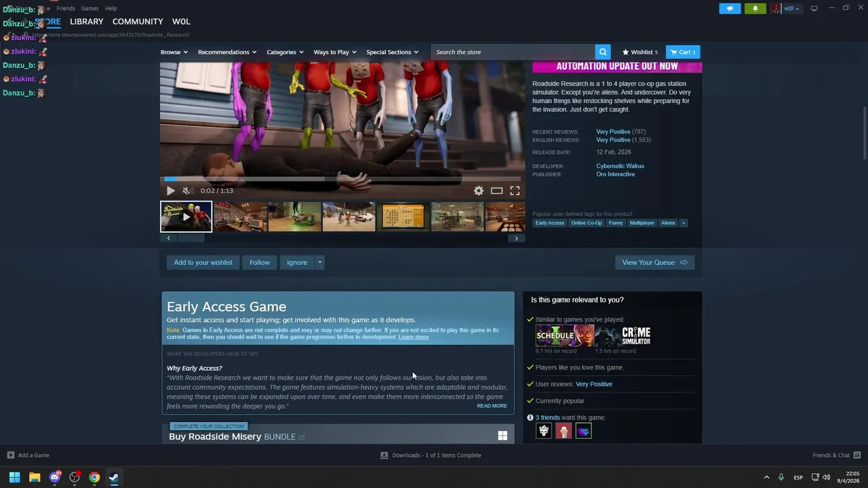
Task: Open the notifications bell
Action: click(x=755, y=8)
